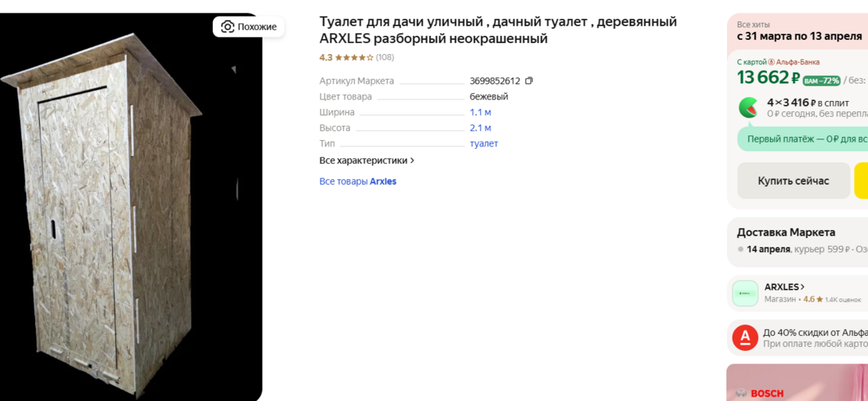This screenshot has width=868, height=401.
Task: Click the star rating icons
Action: pyautogui.click(x=354, y=57)
